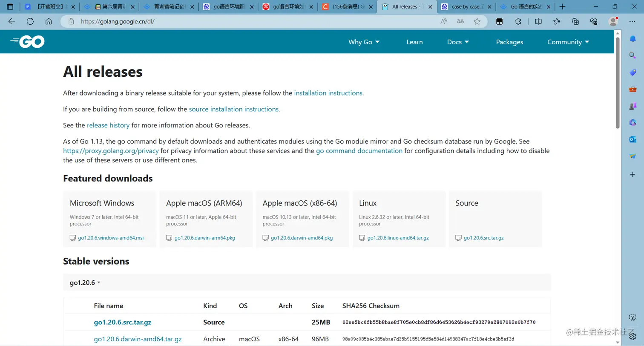Go back to the previous page
Viewport: 644px width, 346px height.
(11, 21)
